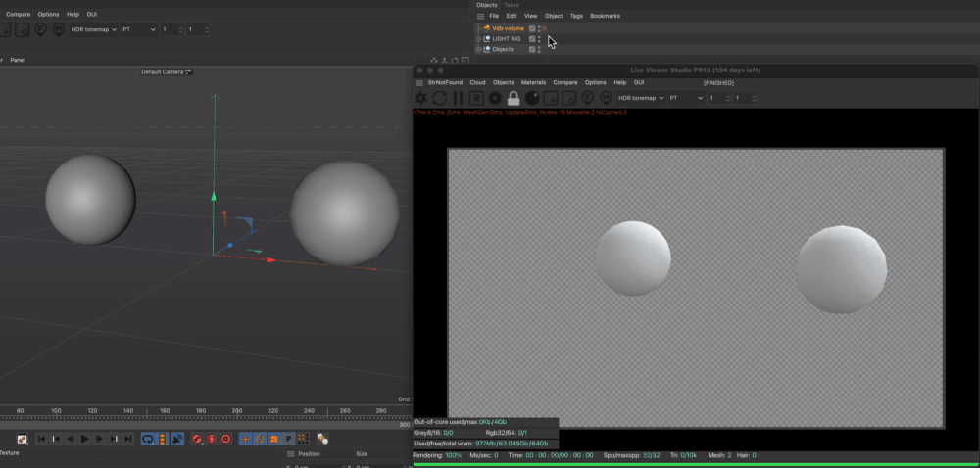Toggle the Vdb volume enable checkbox
The height and width of the screenshot is (468, 980).
click(x=532, y=29)
